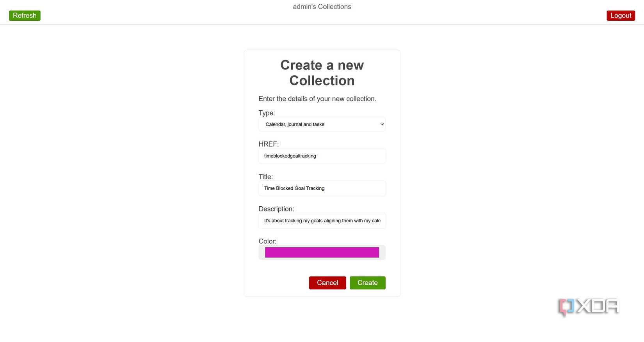This screenshot has width=644, height=342.
Task: Open the magenta color picker swatch
Action: click(322, 253)
